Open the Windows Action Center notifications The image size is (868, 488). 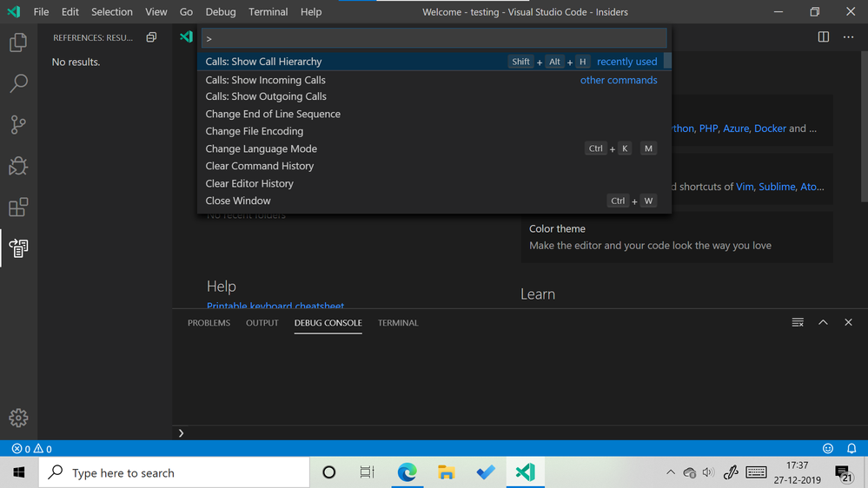pos(844,473)
